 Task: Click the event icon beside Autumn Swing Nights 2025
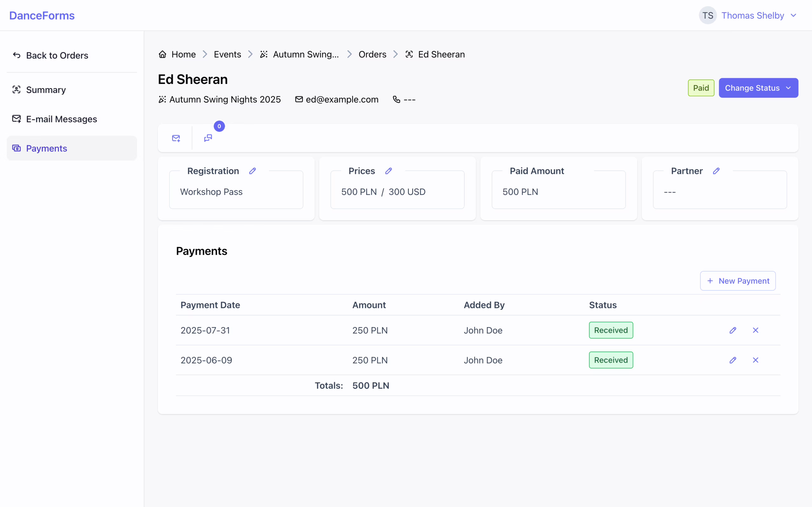pos(162,99)
